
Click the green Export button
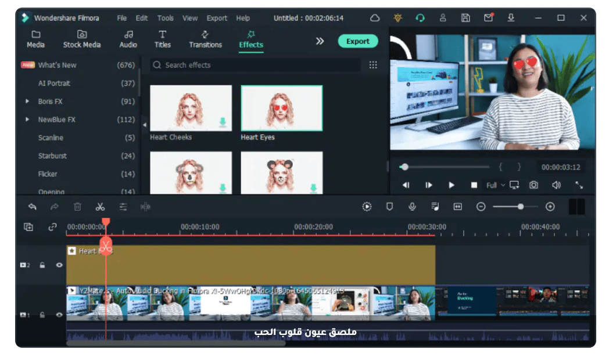pyautogui.click(x=358, y=41)
